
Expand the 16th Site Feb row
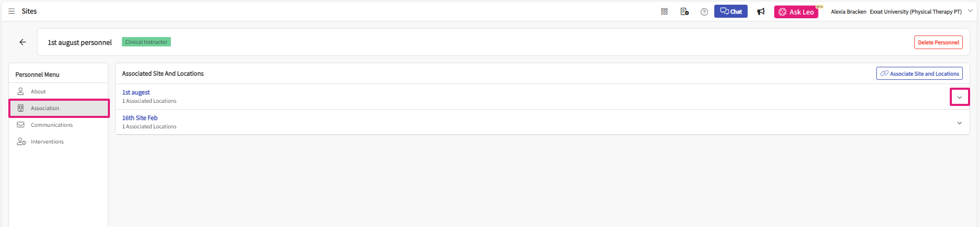pyautogui.click(x=959, y=123)
